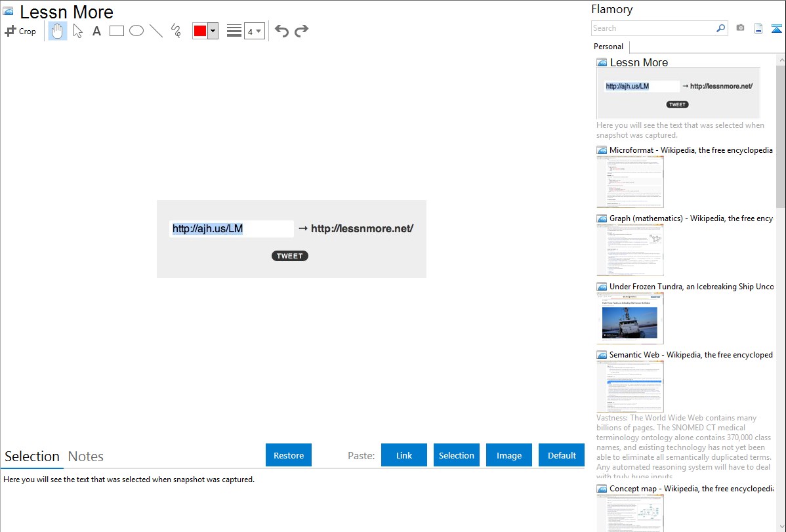
Task: Click the Semantic Web 'Vastness' description text
Action: pyautogui.click(x=684, y=447)
